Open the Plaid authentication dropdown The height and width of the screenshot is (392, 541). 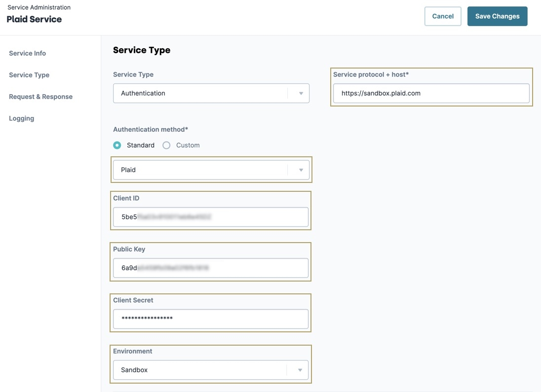(211, 170)
